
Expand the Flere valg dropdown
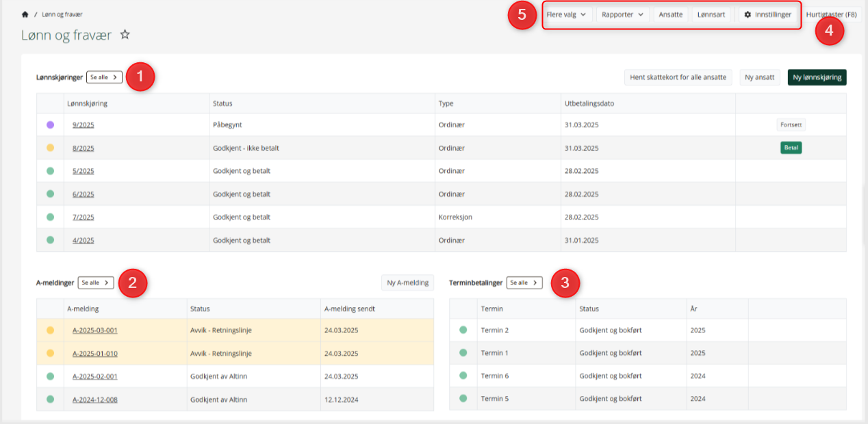pyautogui.click(x=566, y=14)
